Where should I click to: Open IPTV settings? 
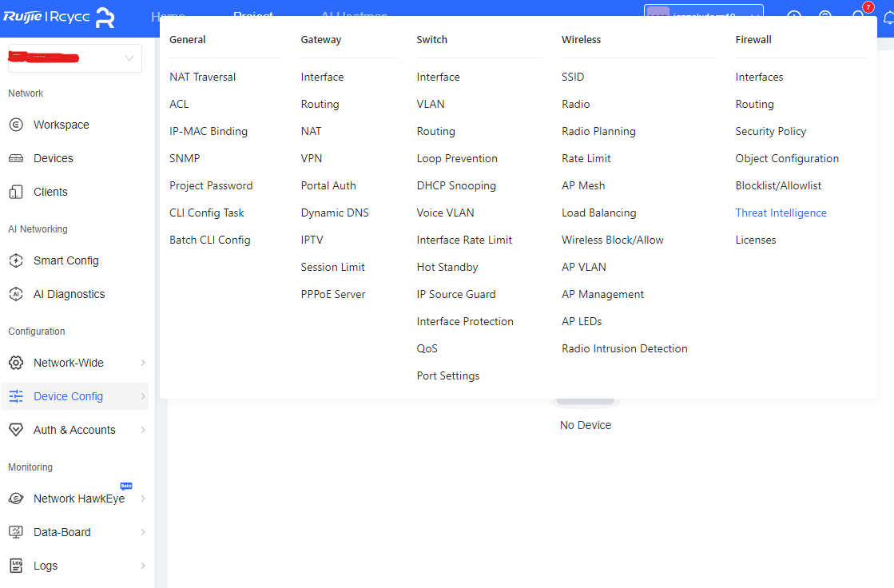[x=312, y=240]
